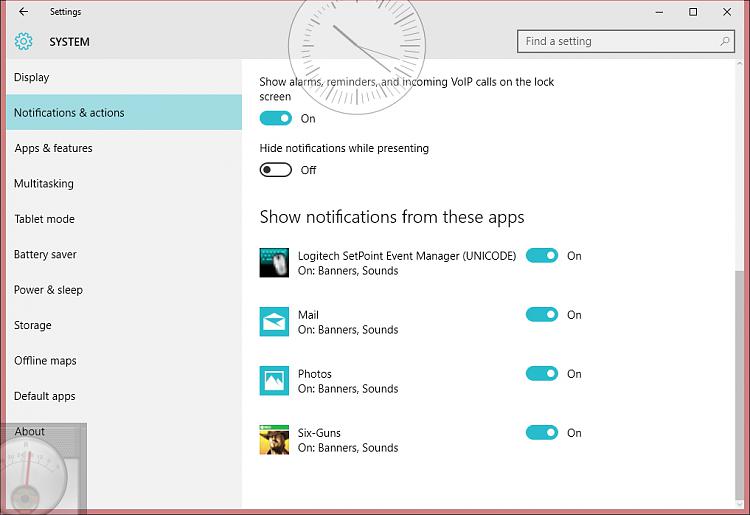
Task: Turn off lock screen alarms and VoIP toggle
Action: [x=276, y=118]
